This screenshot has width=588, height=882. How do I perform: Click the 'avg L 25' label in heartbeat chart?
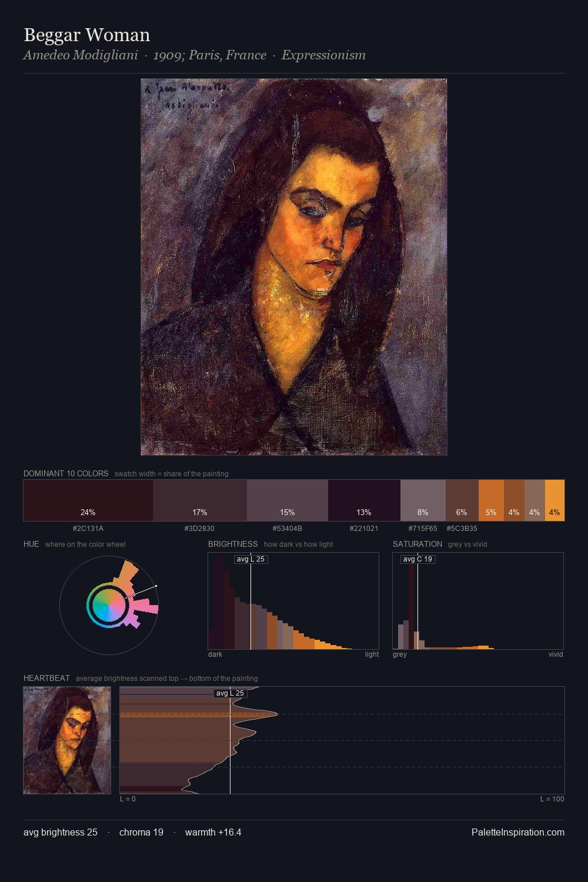point(230,693)
